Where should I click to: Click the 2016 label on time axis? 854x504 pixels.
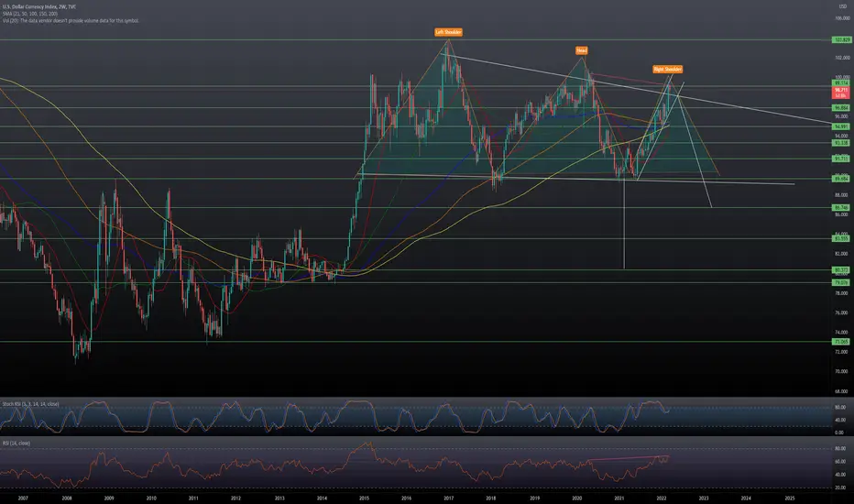pos(406,498)
